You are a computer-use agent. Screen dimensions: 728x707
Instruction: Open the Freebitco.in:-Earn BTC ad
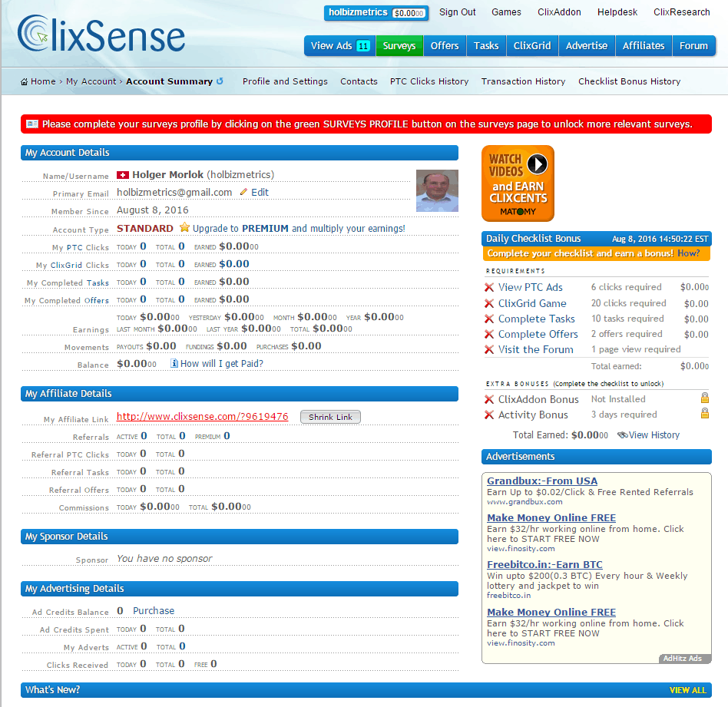544,564
